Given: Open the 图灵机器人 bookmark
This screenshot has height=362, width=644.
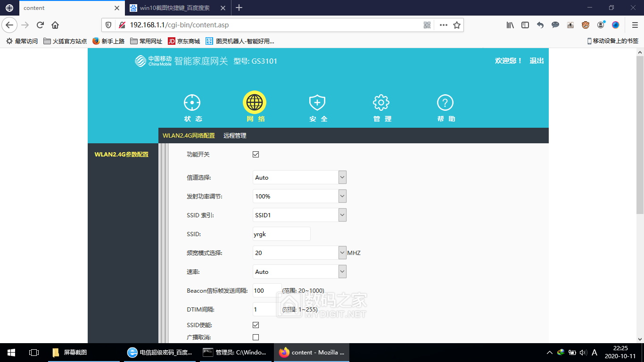Looking at the screenshot, I should tap(240, 41).
